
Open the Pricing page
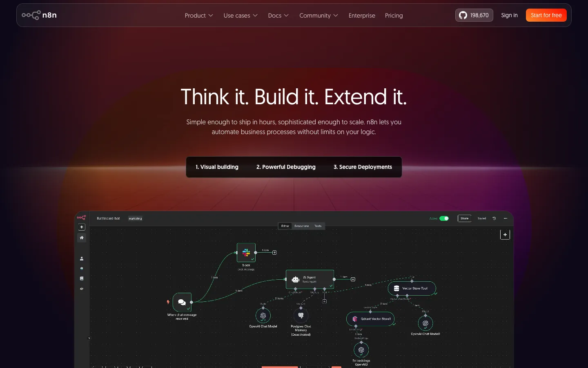pos(394,16)
